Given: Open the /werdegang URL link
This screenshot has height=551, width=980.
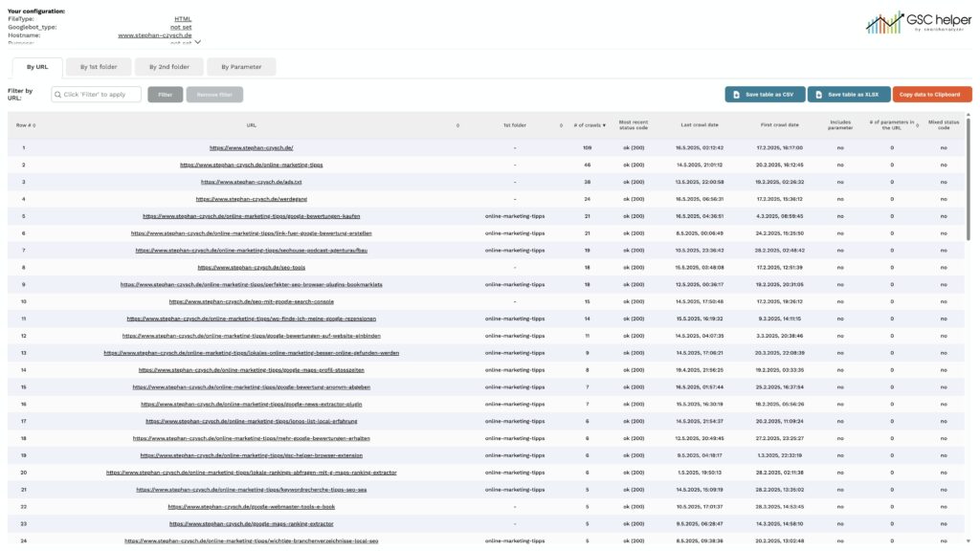Looking at the screenshot, I should point(252,199).
